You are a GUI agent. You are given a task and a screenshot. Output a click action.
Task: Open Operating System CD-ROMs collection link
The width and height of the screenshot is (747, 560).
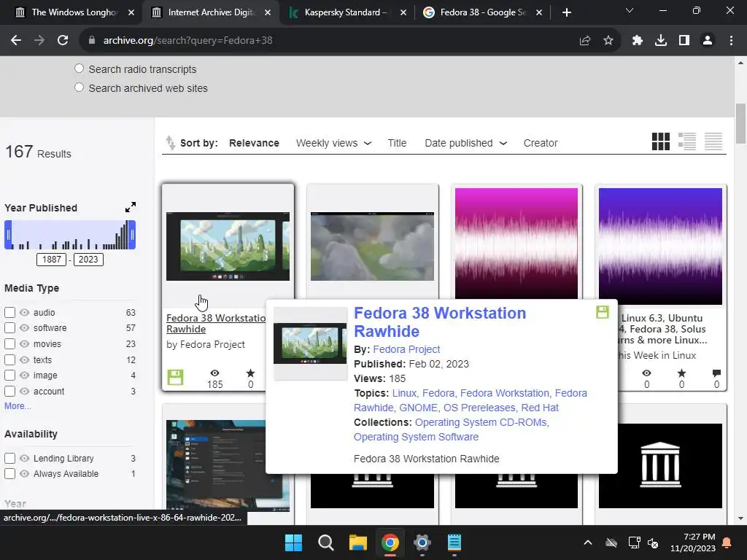(481, 422)
